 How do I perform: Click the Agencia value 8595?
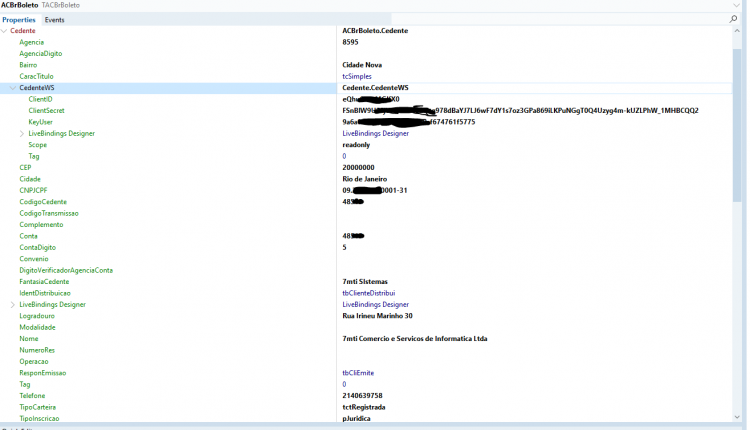[350, 42]
